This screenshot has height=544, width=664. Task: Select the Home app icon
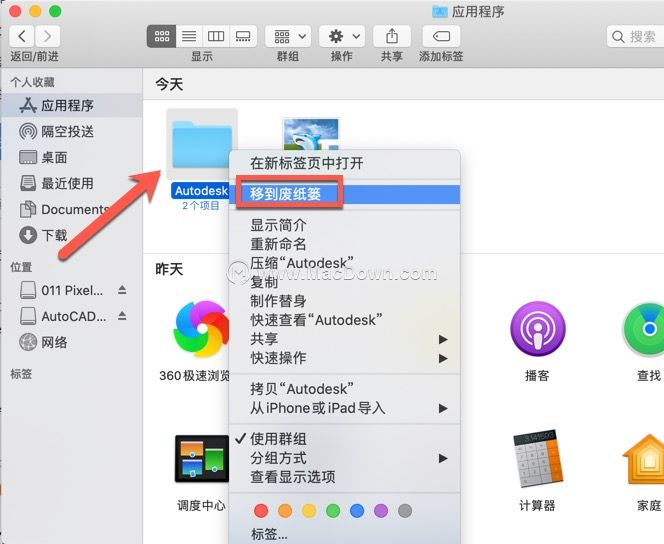tap(644, 460)
